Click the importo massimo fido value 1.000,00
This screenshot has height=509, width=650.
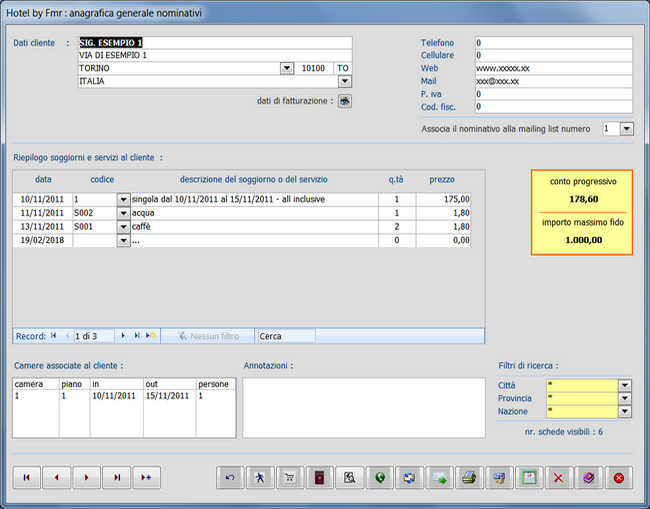583,240
